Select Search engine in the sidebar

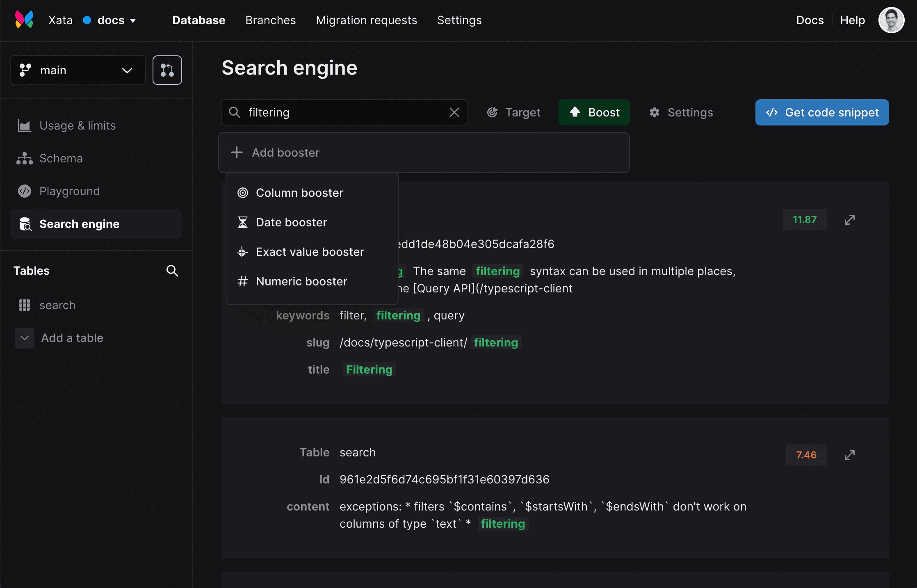coord(96,224)
